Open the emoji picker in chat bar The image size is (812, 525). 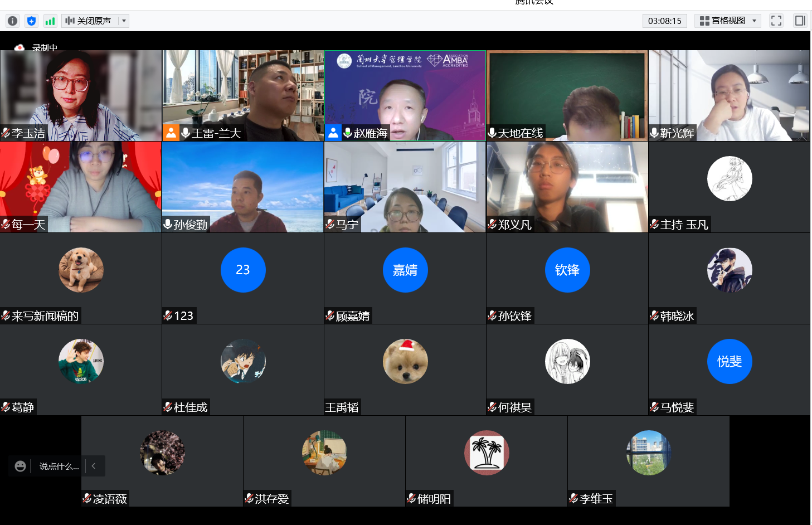[x=20, y=466]
